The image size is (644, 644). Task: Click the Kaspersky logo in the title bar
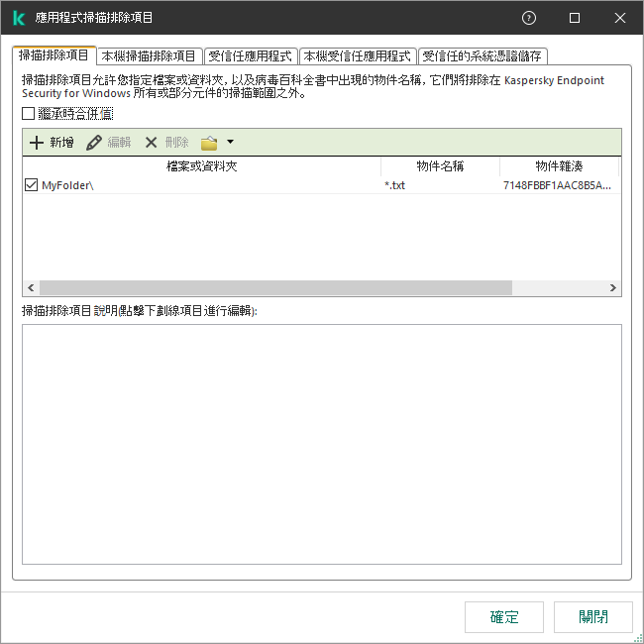(x=19, y=18)
